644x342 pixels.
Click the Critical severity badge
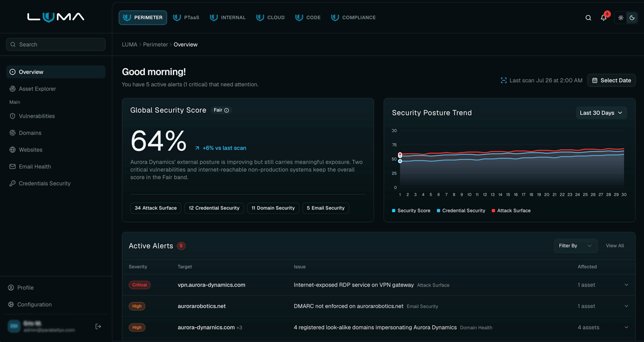point(140,285)
